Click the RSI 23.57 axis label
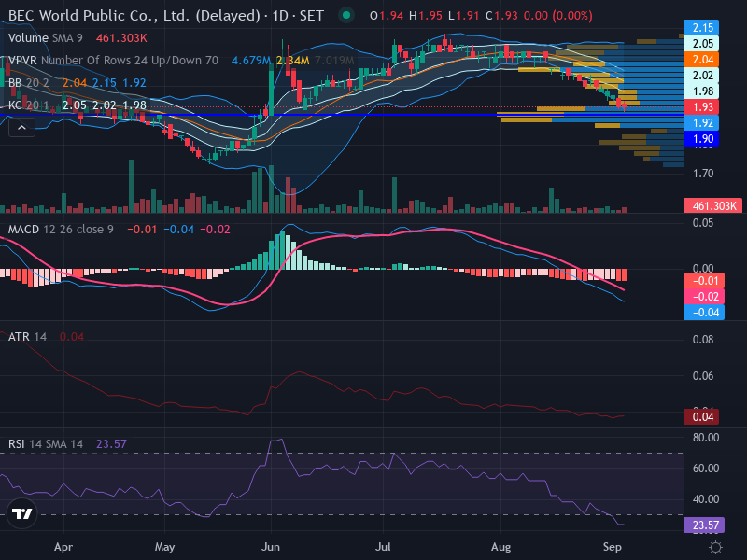Image resolution: width=747 pixels, height=560 pixels. [x=704, y=525]
